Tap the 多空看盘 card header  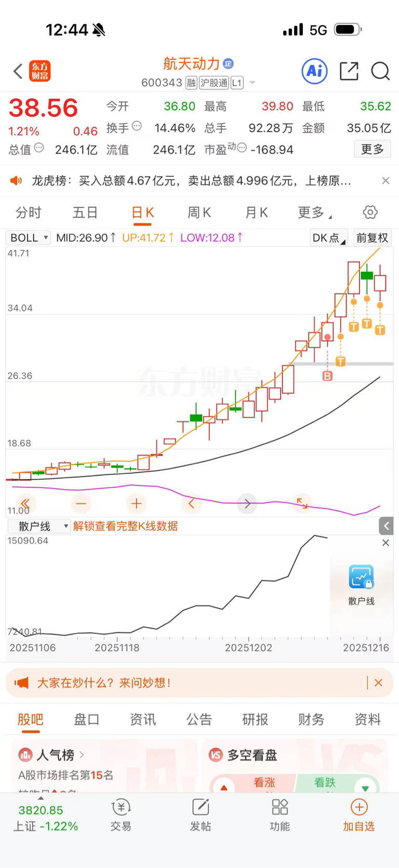pos(243,755)
